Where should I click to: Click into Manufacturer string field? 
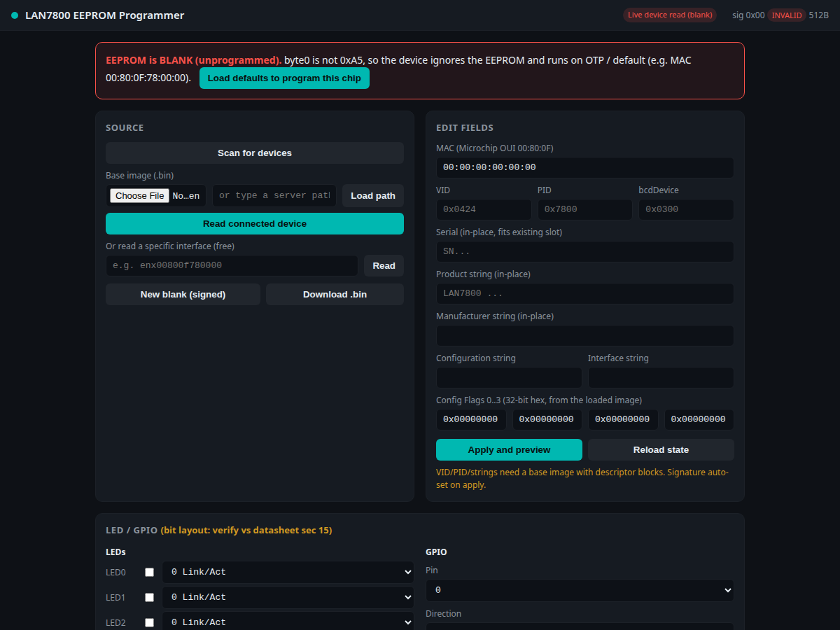585,335
